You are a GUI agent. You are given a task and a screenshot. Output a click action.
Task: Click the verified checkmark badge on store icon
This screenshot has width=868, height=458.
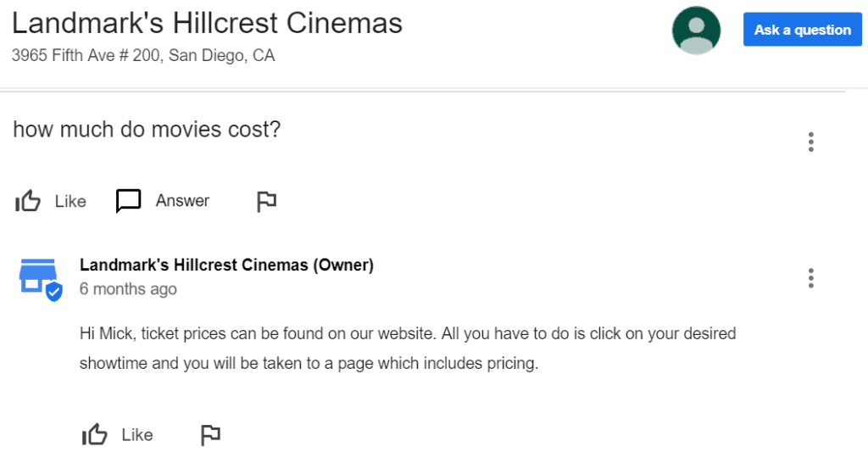tap(54, 293)
